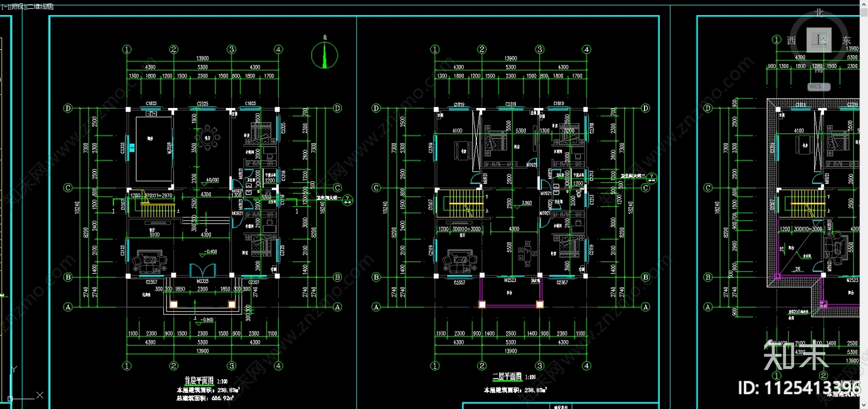This screenshot has width=868, height=409.
Task: Open the 俯视 view controls menu
Action: (17, 7)
